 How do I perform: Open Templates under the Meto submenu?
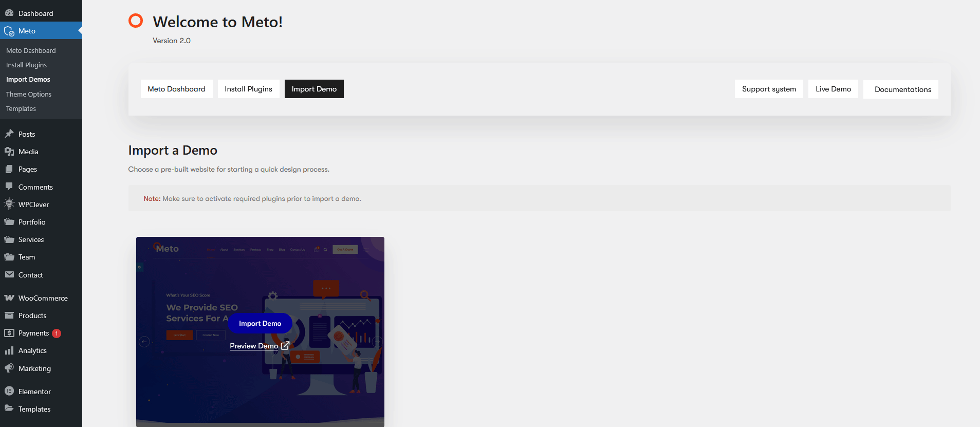coord(21,108)
